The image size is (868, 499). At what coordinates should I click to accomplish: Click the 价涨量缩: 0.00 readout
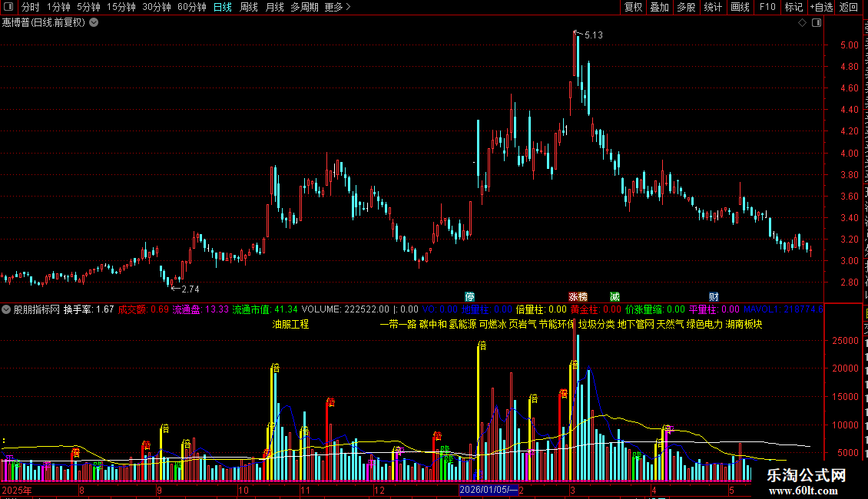tap(655, 310)
